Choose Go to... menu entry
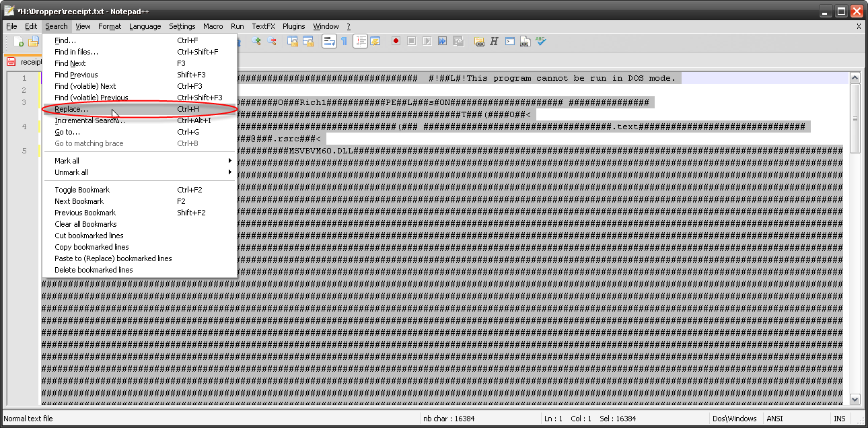 tap(139, 132)
